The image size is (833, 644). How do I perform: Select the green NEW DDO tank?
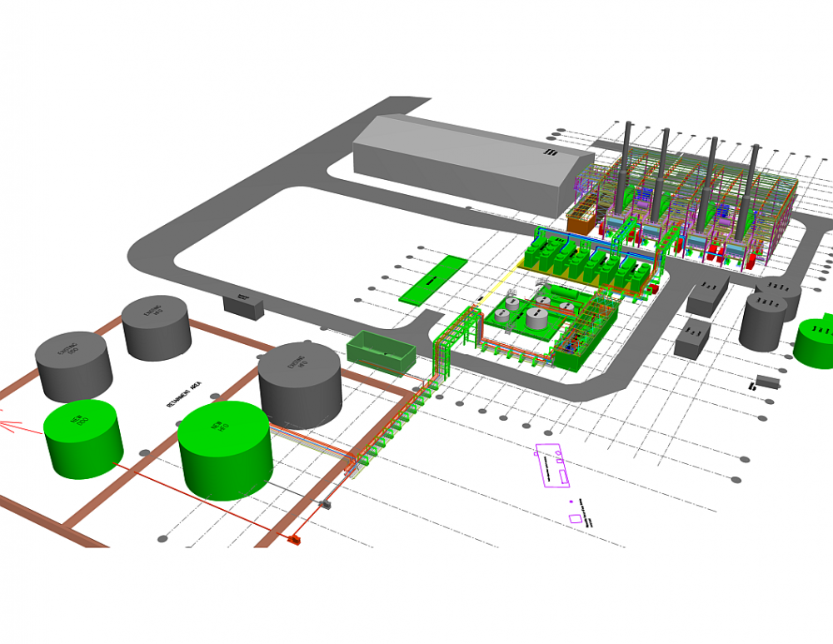(82, 439)
